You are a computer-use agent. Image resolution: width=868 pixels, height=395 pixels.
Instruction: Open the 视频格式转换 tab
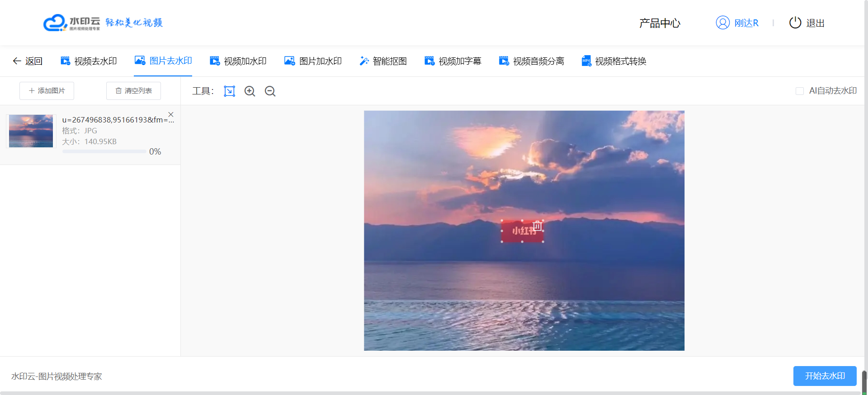click(x=614, y=61)
